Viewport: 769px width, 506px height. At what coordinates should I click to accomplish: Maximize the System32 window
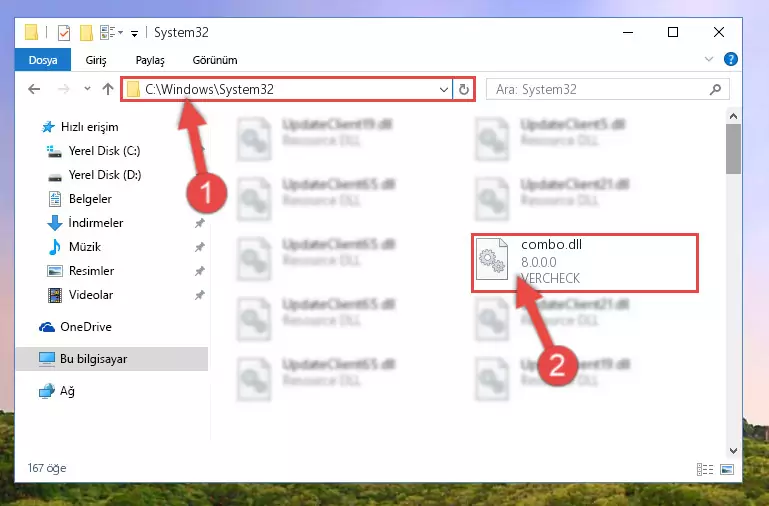(673, 32)
